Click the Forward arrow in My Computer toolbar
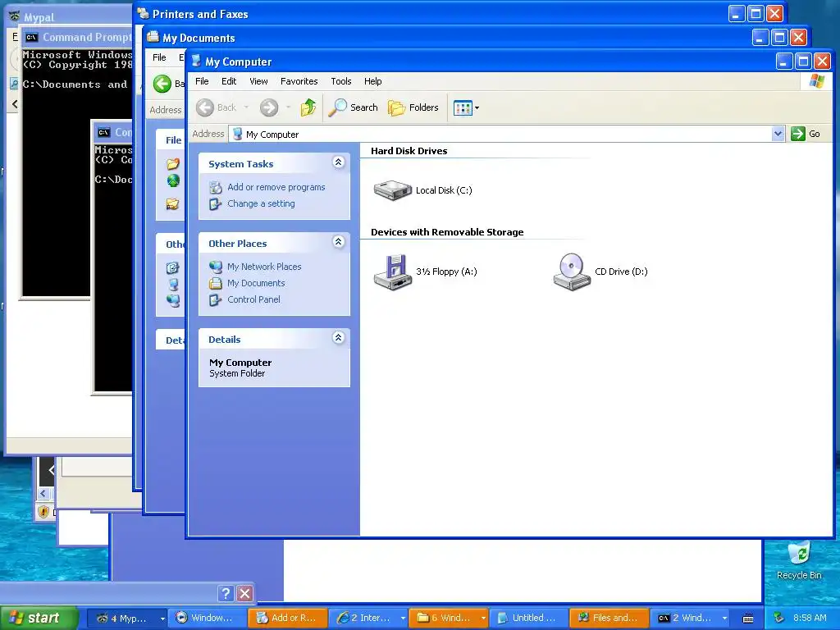 269,107
